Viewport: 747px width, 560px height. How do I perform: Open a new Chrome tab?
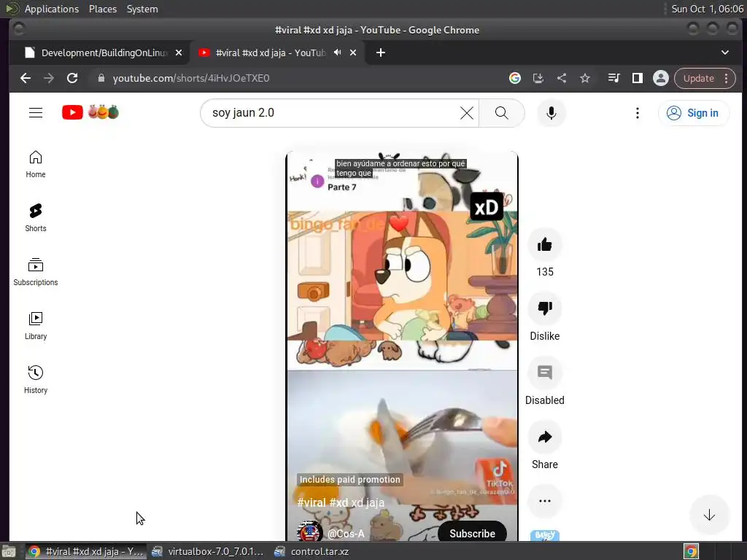[x=380, y=52]
